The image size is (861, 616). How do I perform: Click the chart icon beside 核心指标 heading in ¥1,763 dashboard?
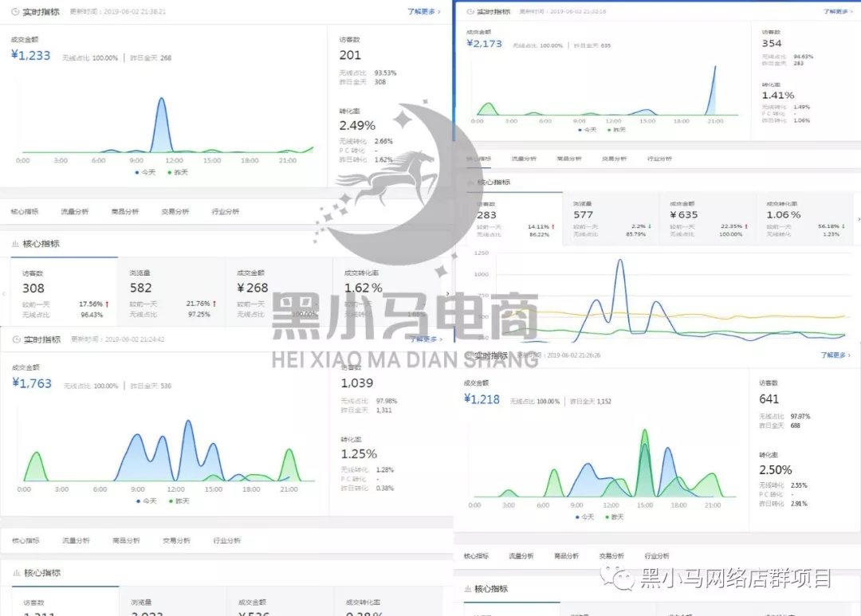pyautogui.click(x=17, y=573)
